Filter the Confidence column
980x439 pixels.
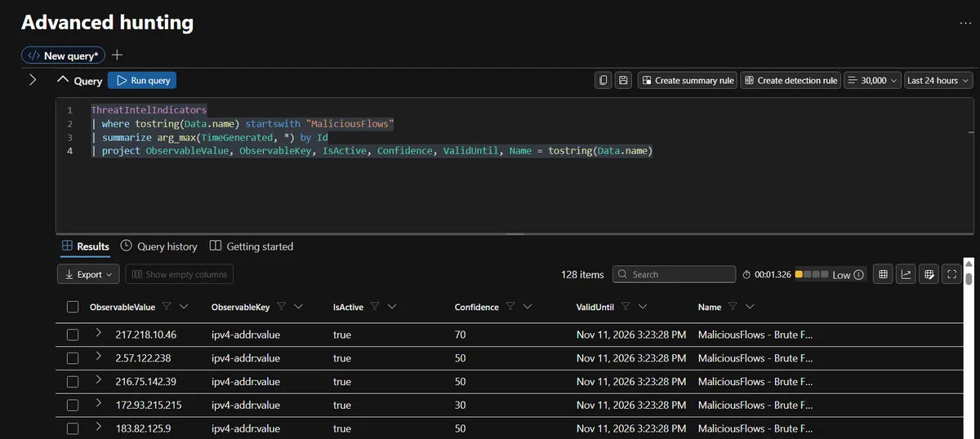click(510, 307)
